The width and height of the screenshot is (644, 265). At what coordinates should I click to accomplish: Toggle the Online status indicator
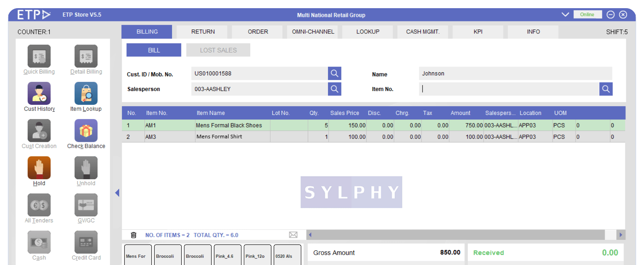click(587, 14)
